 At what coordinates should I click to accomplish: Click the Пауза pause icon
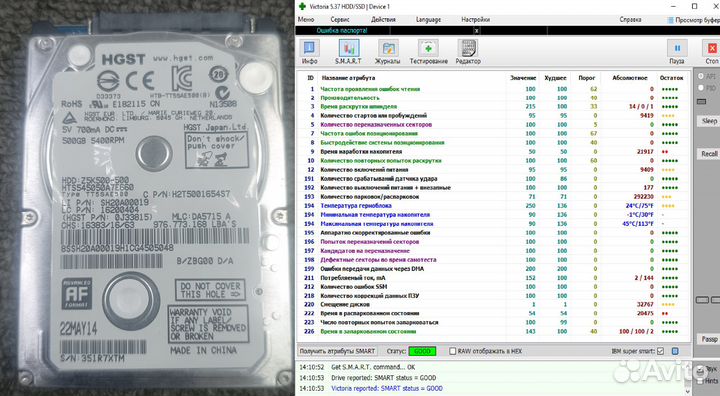pos(676,51)
